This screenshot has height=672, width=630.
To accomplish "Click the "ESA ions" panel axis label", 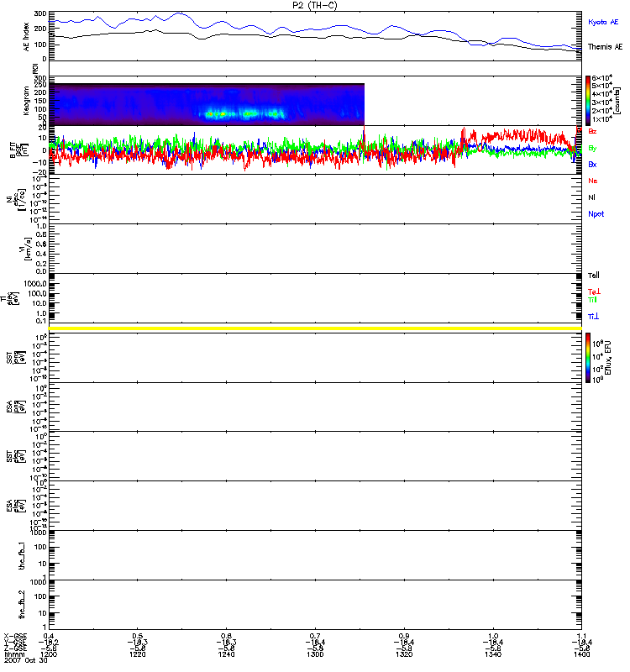I will (x=16, y=407).
